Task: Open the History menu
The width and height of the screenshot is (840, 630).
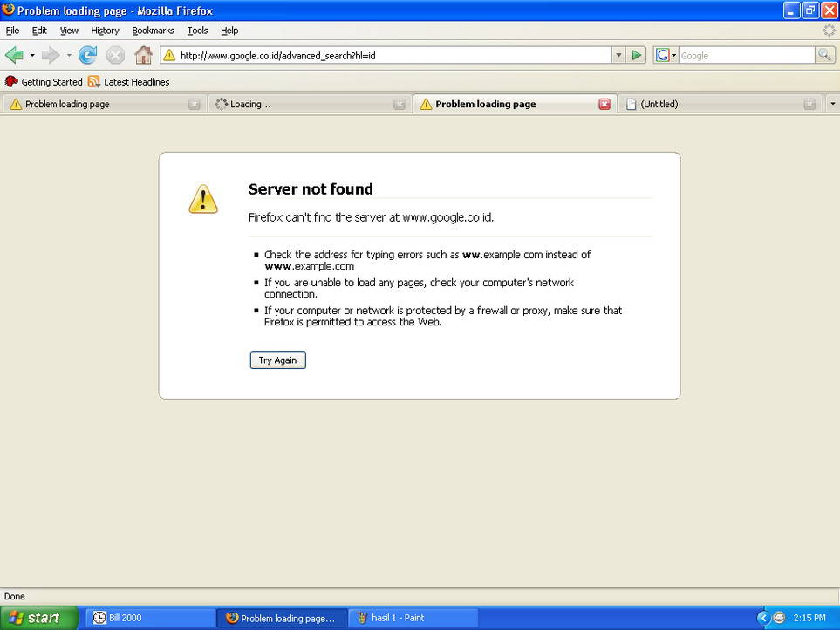Action: (105, 31)
